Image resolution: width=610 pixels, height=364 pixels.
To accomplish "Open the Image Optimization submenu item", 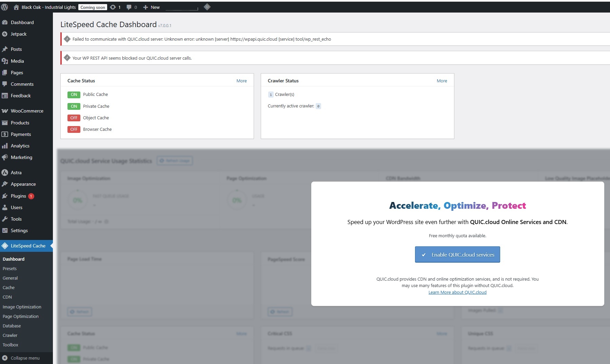I will tap(22, 307).
